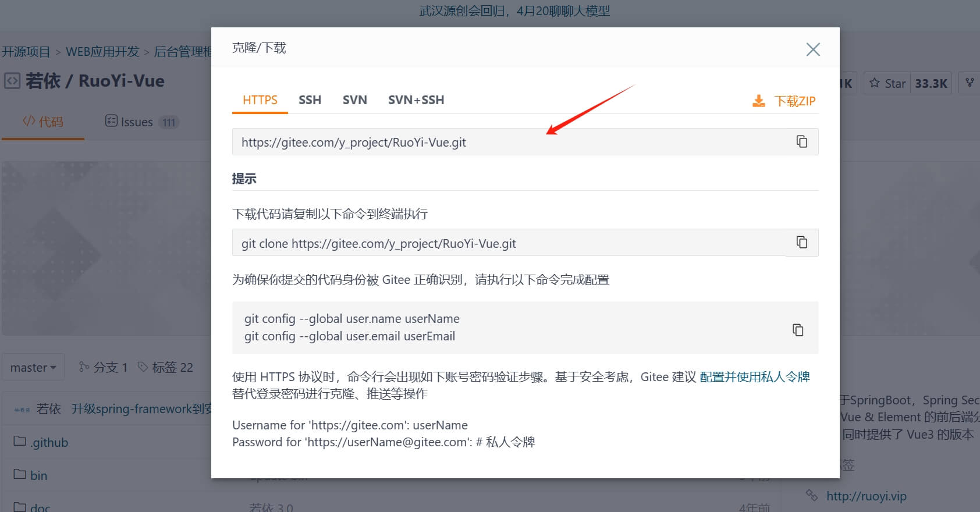This screenshot has width=980, height=512.
Task: Click the RuoYi-Vue repository title
Action: [x=122, y=80]
